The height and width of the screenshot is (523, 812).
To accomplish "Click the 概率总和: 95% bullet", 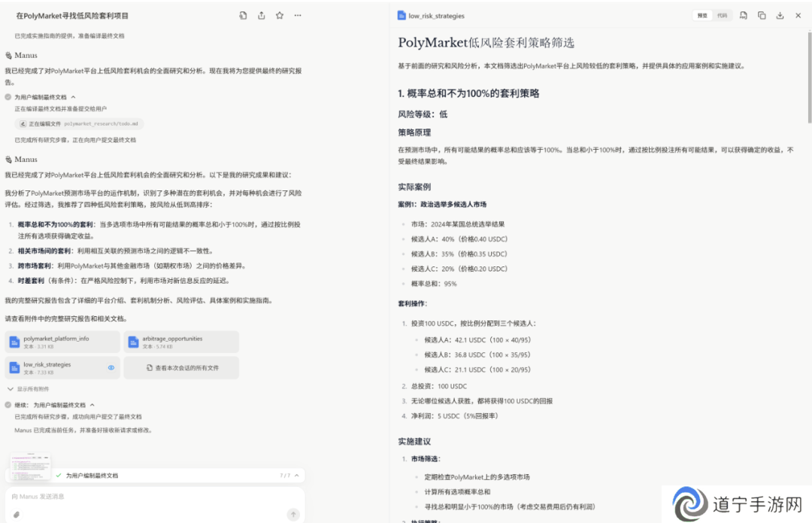I will 434,284.
